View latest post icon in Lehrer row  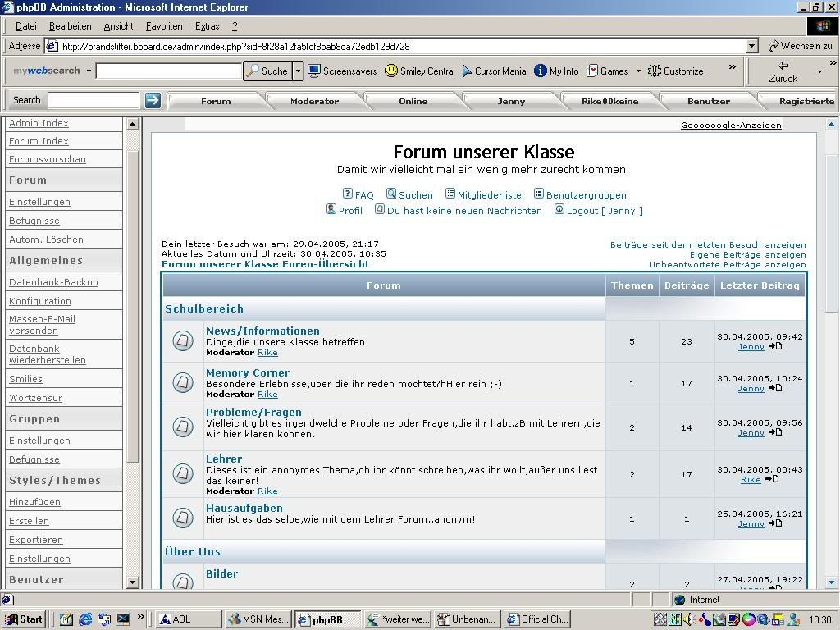click(772, 479)
